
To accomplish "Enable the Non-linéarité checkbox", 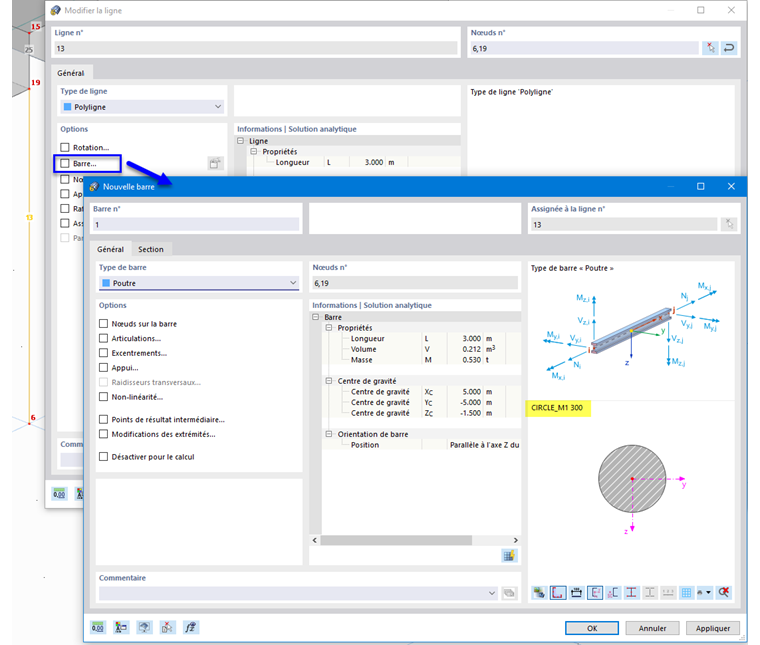I will point(103,396).
